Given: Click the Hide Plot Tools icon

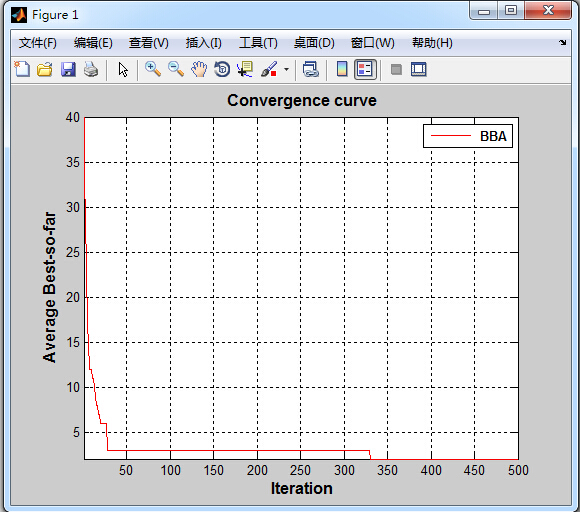Looking at the screenshot, I should pyautogui.click(x=396, y=69).
